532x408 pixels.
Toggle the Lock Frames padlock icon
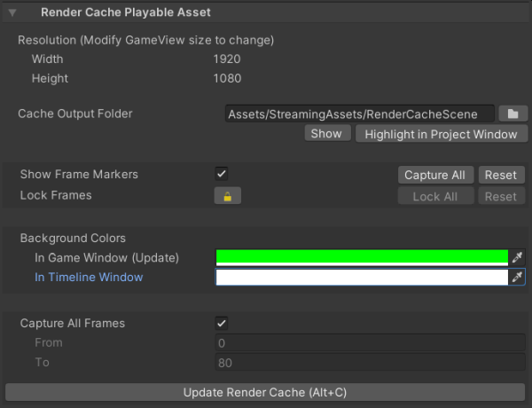(x=228, y=196)
